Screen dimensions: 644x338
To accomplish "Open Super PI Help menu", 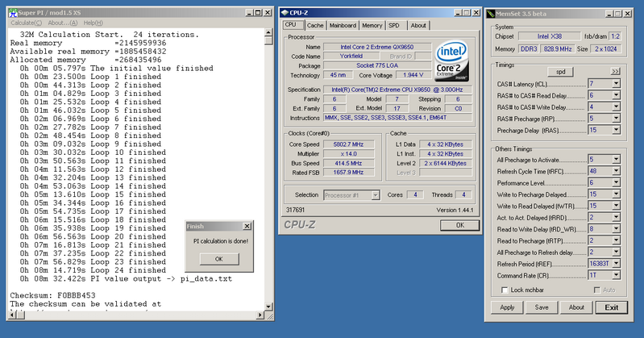I will [93, 23].
